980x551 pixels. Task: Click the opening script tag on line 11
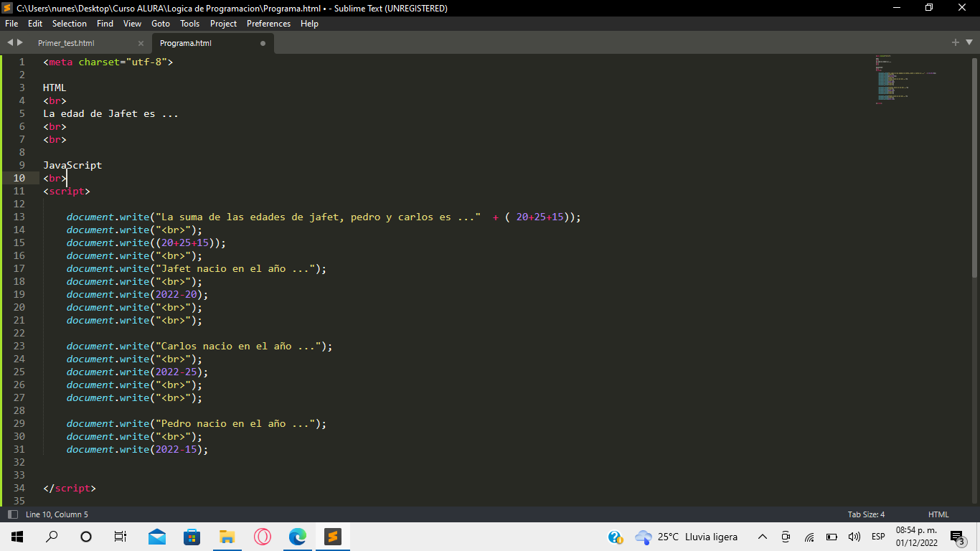pyautogui.click(x=67, y=191)
